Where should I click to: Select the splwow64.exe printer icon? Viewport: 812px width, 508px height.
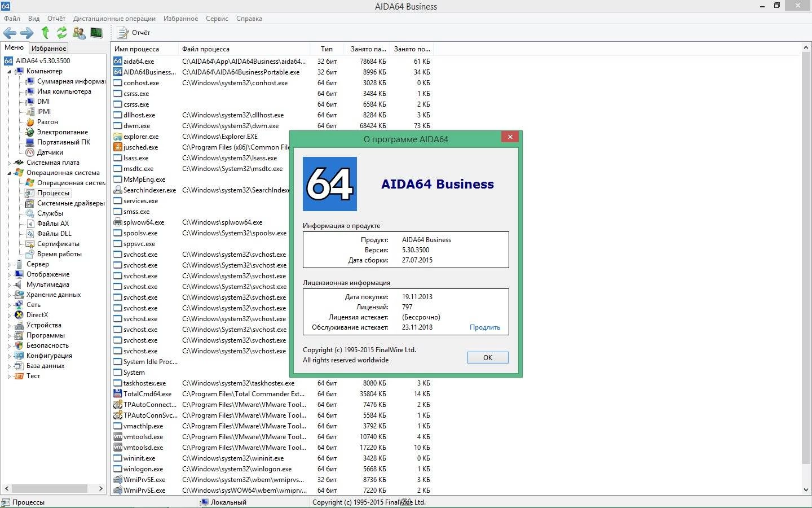click(x=118, y=222)
